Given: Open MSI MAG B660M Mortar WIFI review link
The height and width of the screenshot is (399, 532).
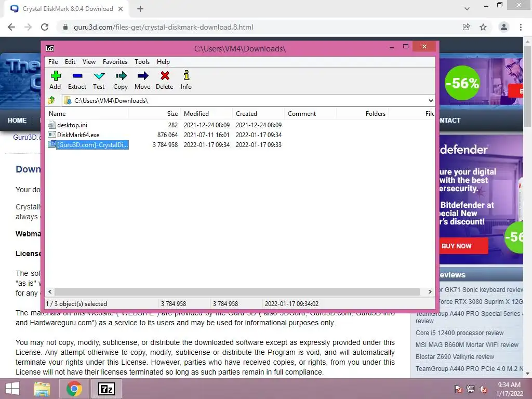Looking at the screenshot, I should [467, 345].
